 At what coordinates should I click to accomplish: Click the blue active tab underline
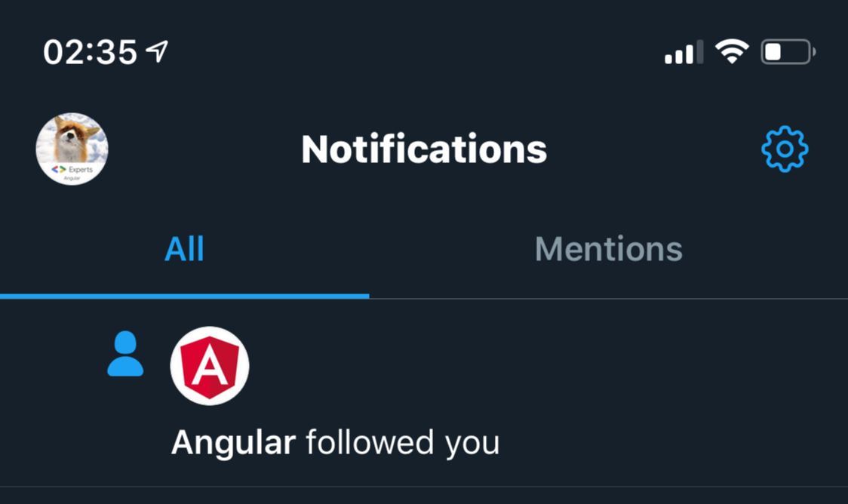coord(184,296)
